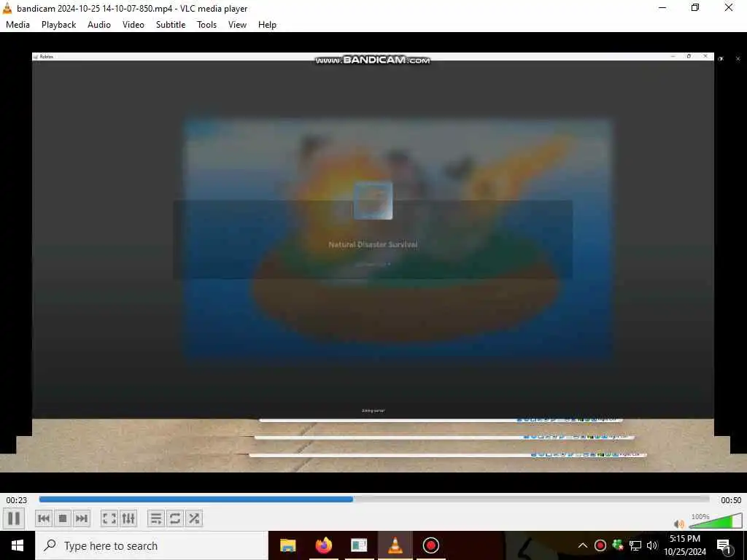Click elapsed time 00:23 label
This screenshot has height=560, width=747.
(17, 500)
